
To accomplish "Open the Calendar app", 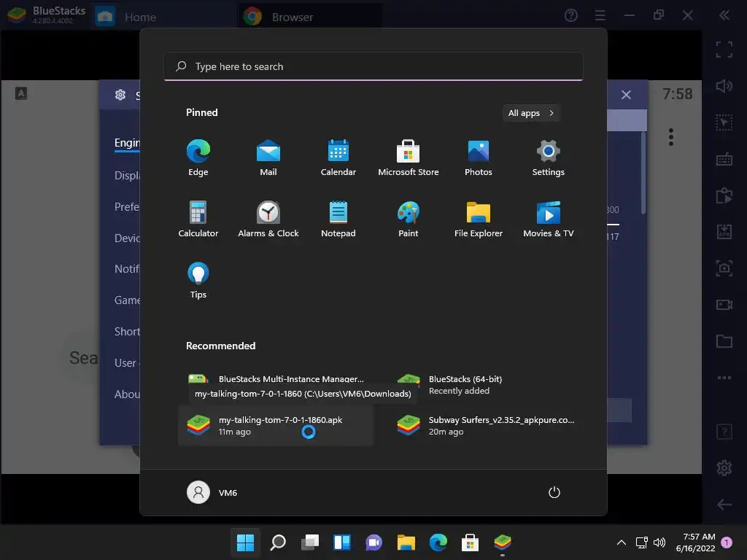I will [x=338, y=158].
